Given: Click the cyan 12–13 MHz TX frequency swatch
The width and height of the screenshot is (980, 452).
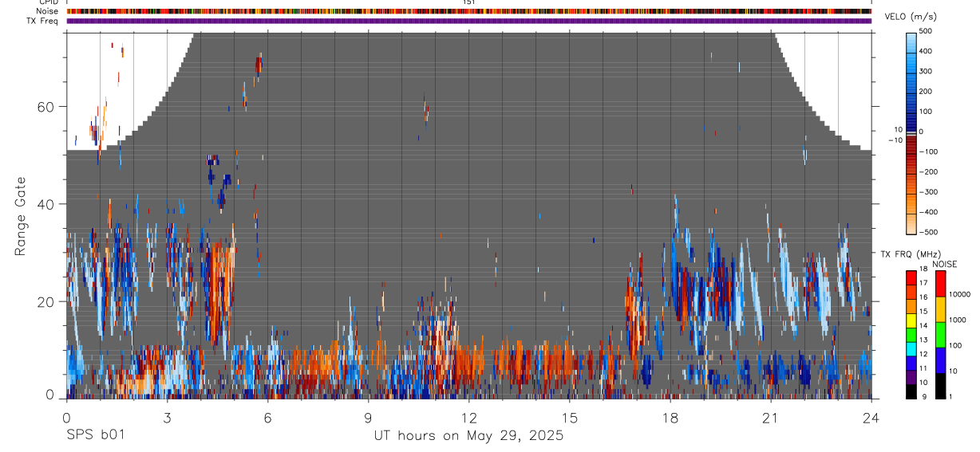Looking at the screenshot, I should click(x=911, y=348).
